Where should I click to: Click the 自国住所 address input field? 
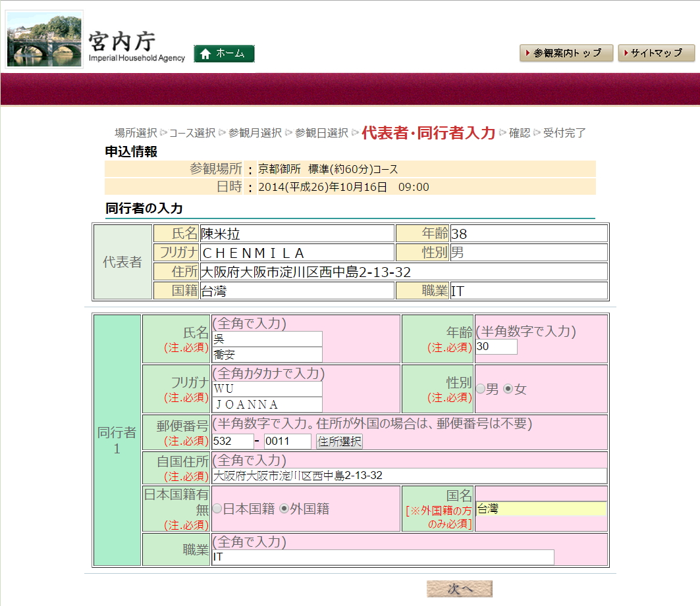pos(409,476)
